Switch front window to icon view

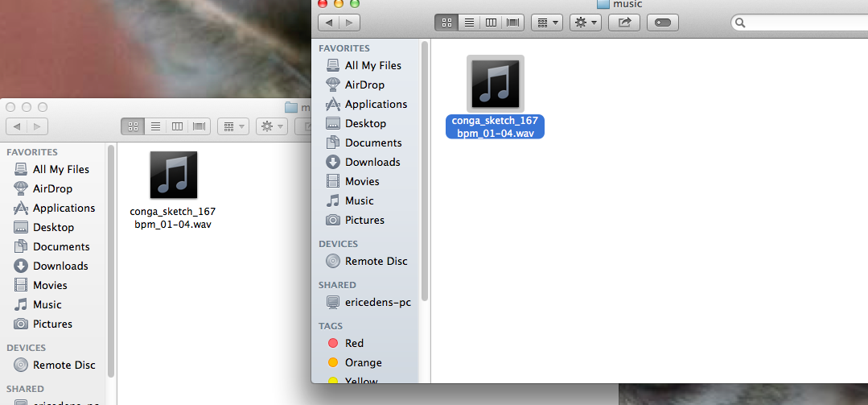(x=446, y=23)
